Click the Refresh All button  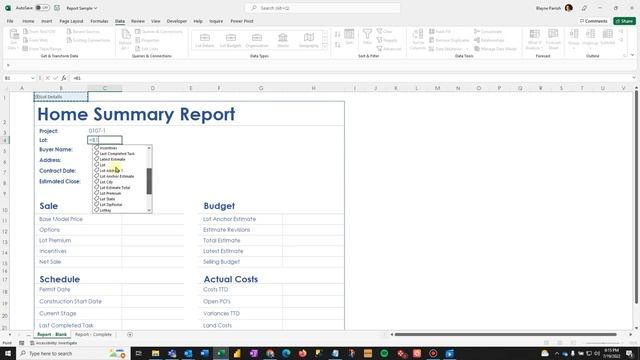125,39
